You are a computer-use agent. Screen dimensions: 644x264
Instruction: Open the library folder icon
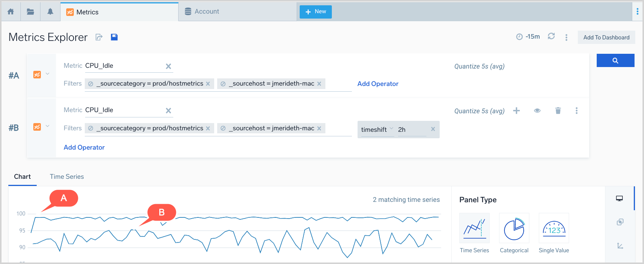(x=30, y=12)
